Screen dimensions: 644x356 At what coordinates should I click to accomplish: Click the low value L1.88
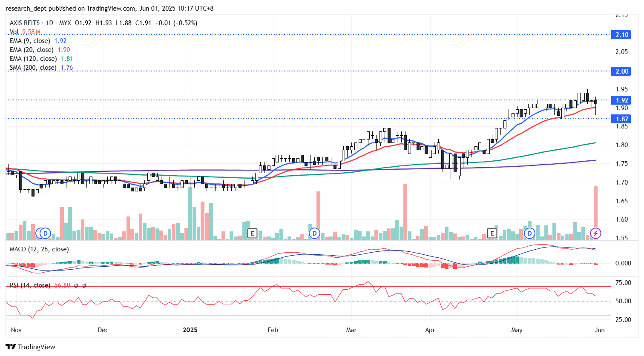pos(124,23)
